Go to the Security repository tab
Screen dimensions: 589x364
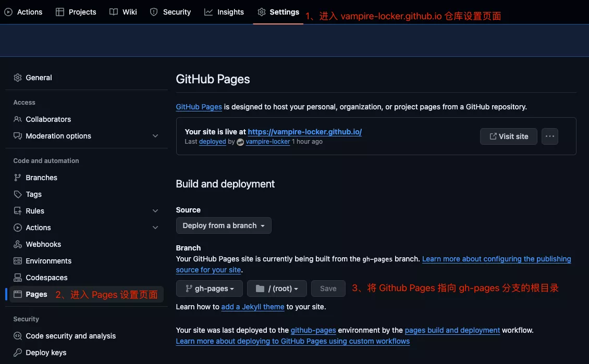(x=170, y=12)
